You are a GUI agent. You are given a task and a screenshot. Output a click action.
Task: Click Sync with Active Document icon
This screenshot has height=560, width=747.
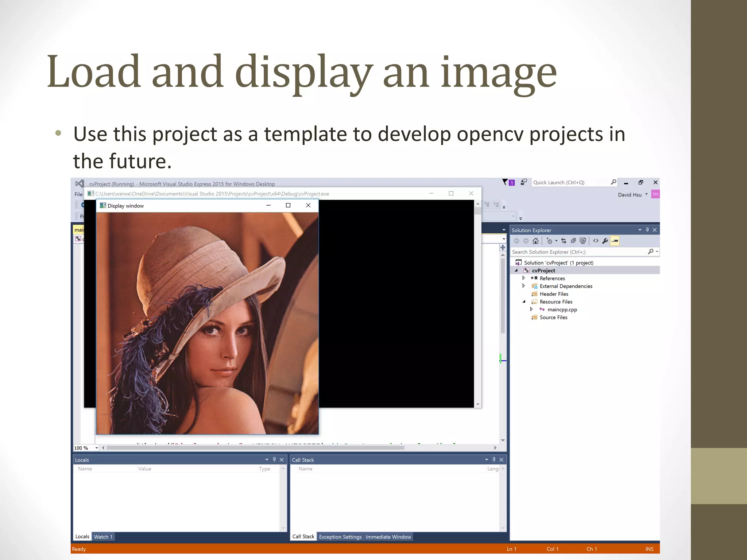click(564, 241)
